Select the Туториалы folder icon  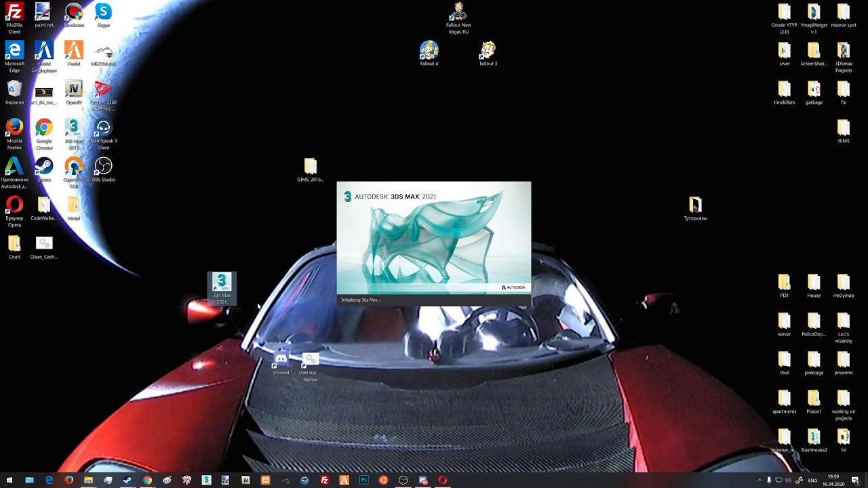tap(695, 208)
